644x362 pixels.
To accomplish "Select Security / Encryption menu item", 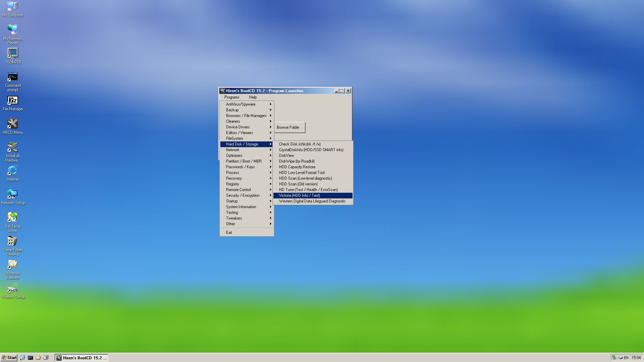I will 247,195.
